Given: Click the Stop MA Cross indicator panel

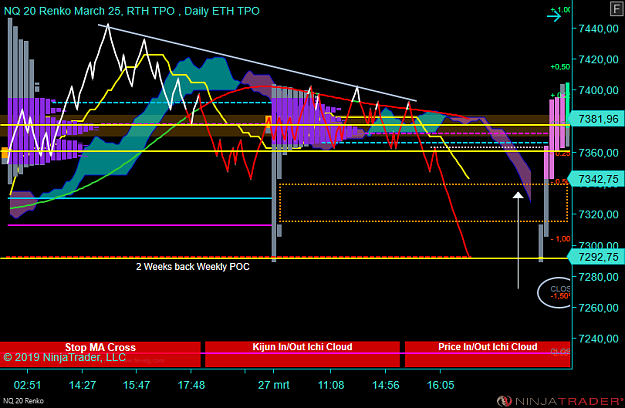Looking at the screenshot, I should (100, 354).
